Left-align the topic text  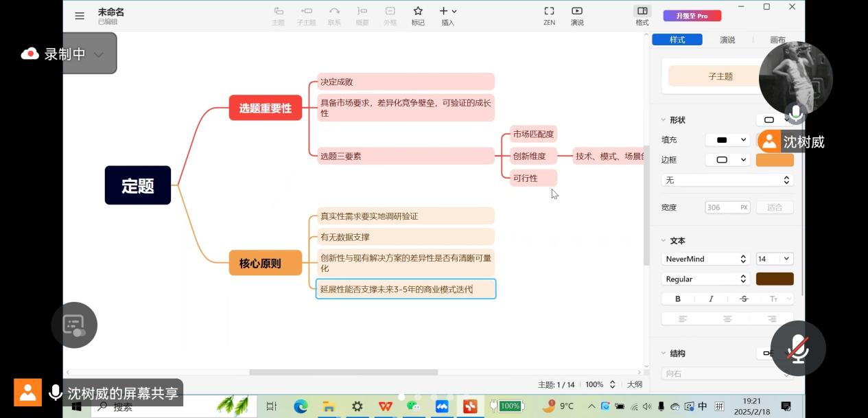point(683,319)
